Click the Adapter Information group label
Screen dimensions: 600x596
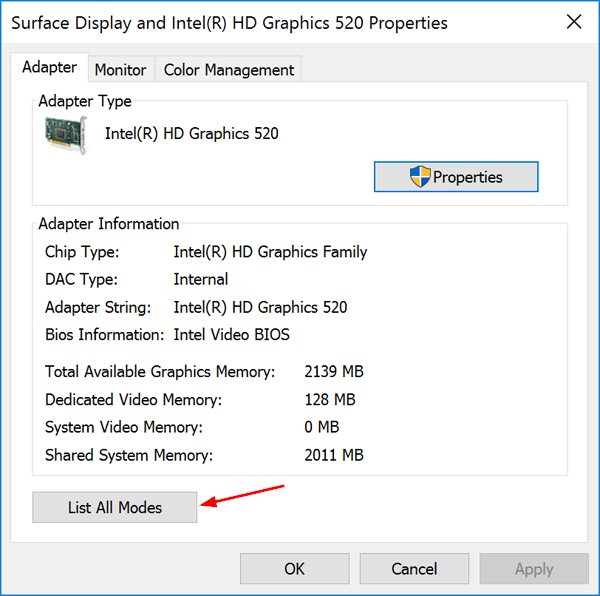click(109, 224)
